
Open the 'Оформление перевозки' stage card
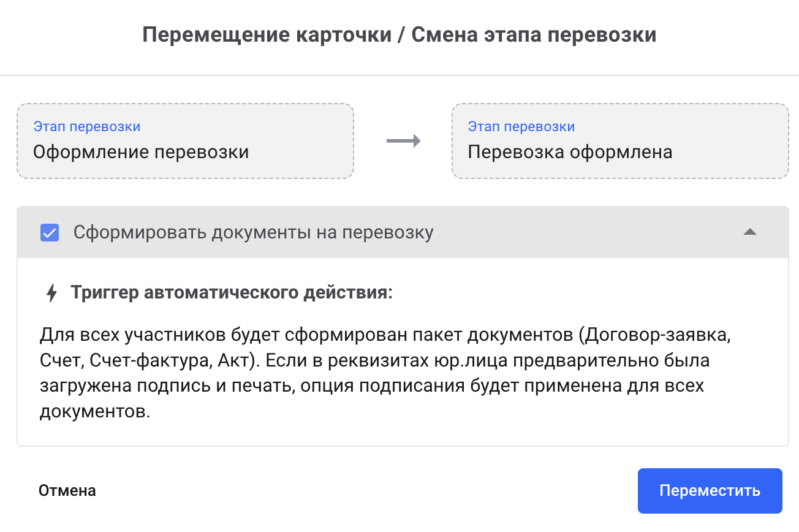(x=186, y=141)
